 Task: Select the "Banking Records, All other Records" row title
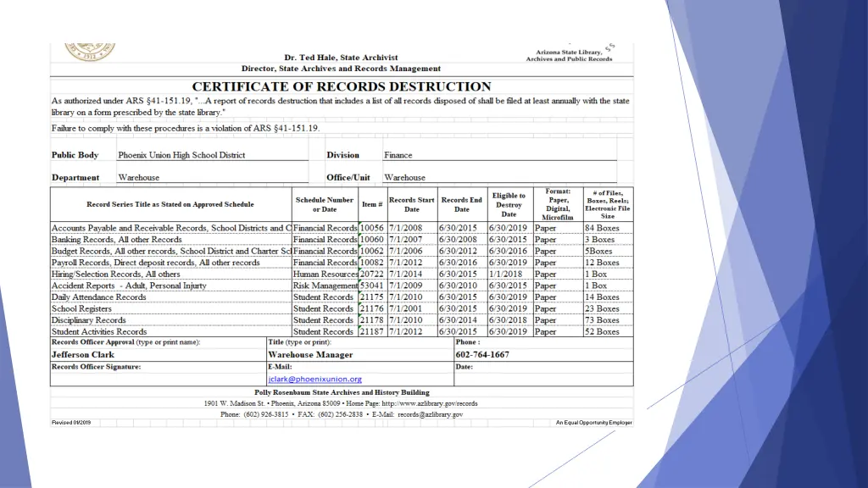click(116, 240)
